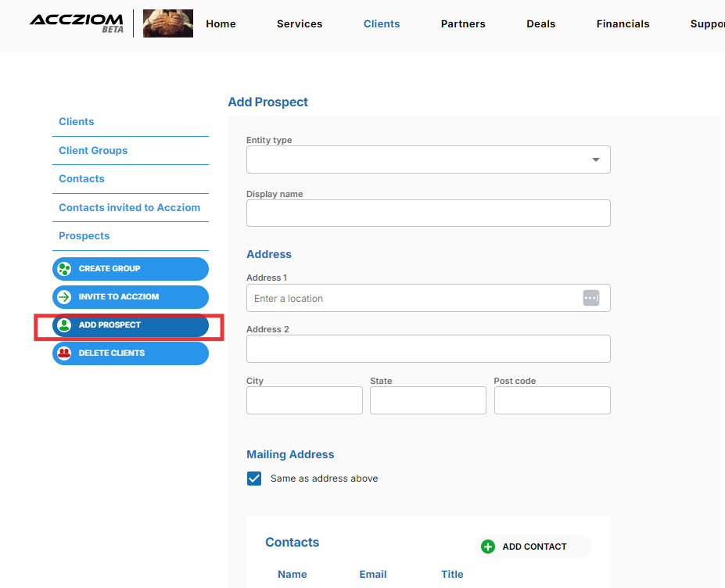Click the green plus icon beside Add Contact
725x588 pixels.
(488, 547)
